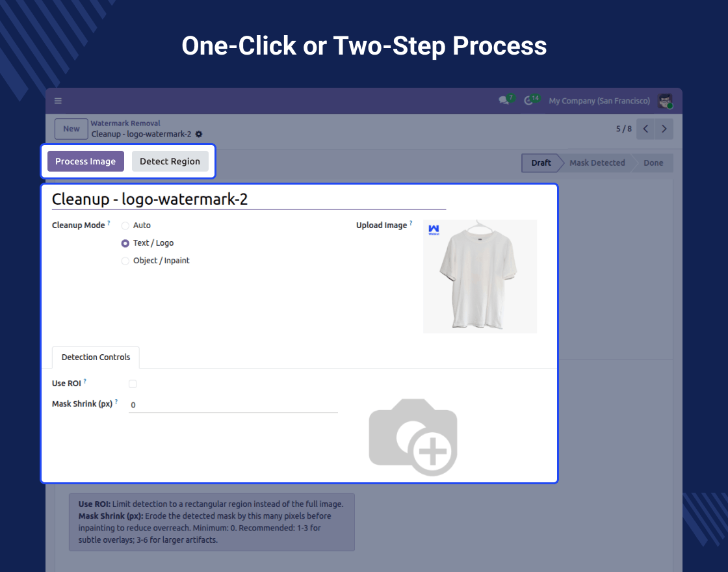
Task: Click the camera upload placeholder
Action: [x=413, y=437]
